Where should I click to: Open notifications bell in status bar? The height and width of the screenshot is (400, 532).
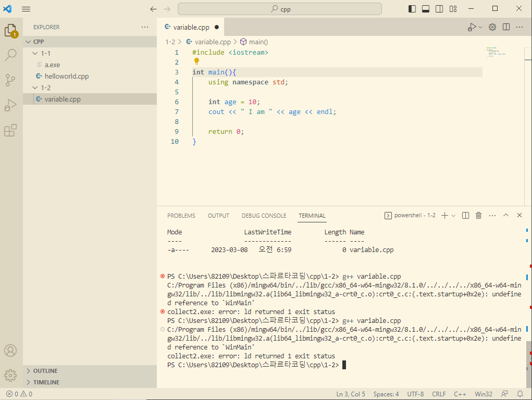(x=520, y=394)
